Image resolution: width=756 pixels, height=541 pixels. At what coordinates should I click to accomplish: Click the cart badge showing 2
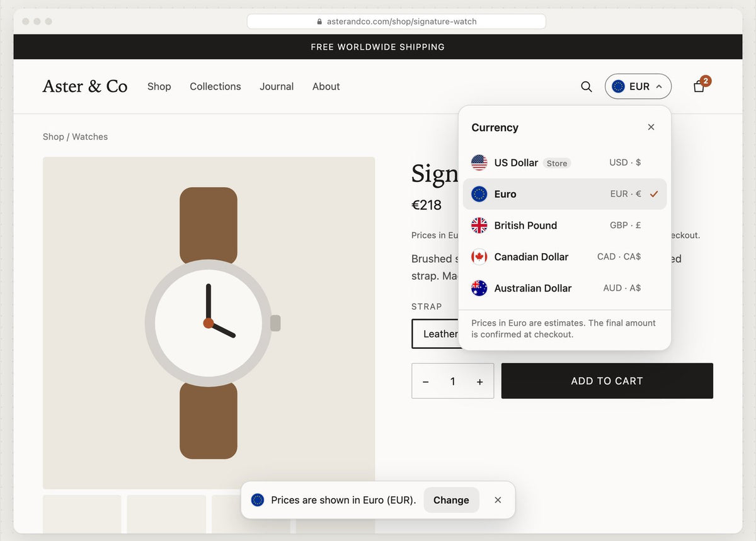706,81
